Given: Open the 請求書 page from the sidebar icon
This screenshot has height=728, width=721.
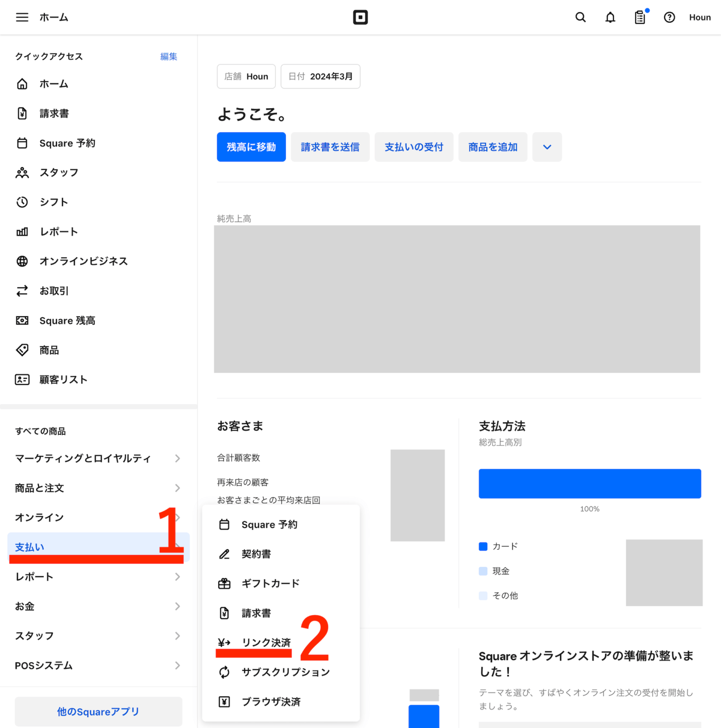Looking at the screenshot, I should pyautogui.click(x=22, y=113).
